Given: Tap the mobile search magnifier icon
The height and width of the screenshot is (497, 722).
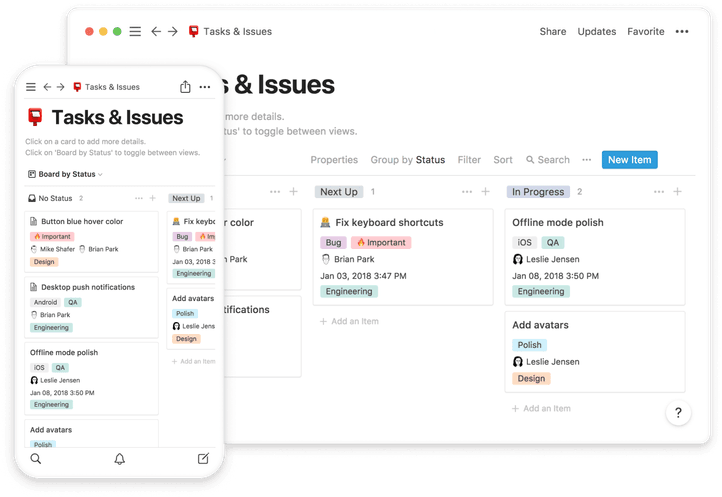Looking at the screenshot, I should coord(36,459).
